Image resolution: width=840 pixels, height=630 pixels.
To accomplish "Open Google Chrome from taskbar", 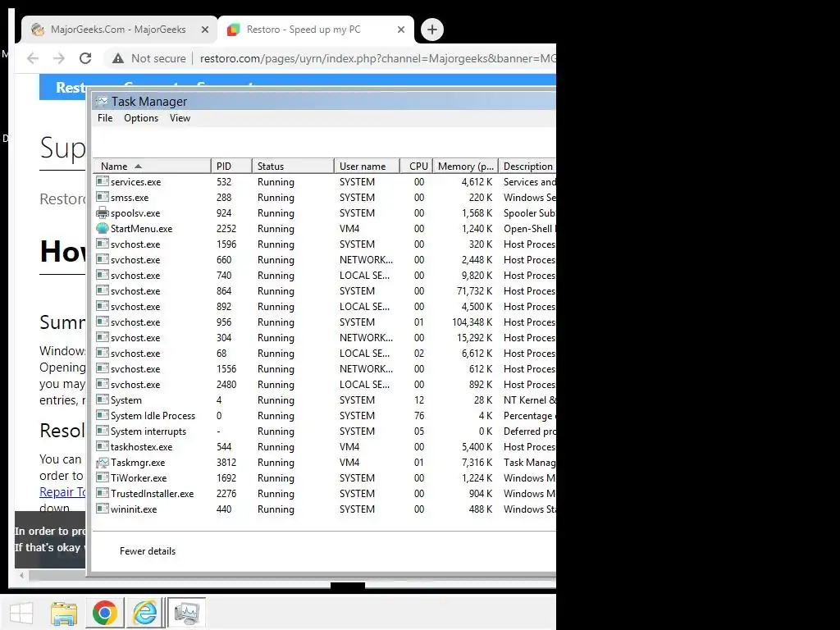I will coord(104,612).
